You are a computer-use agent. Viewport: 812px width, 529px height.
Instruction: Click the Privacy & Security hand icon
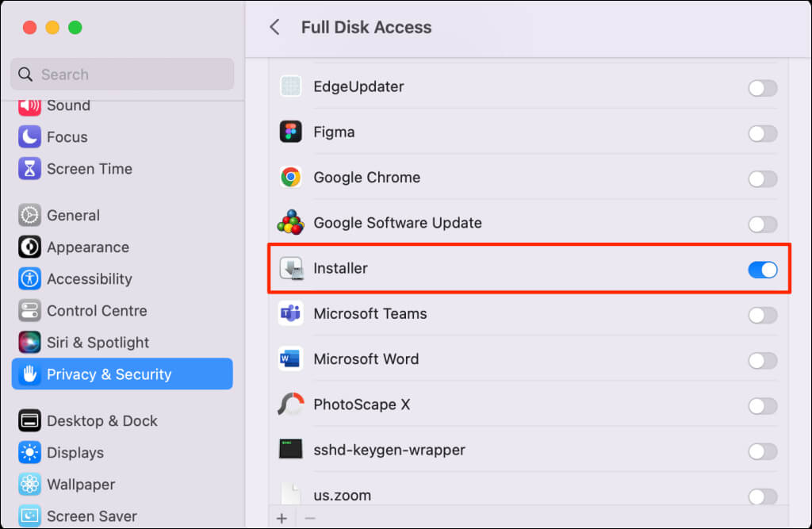(x=29, y=374)
